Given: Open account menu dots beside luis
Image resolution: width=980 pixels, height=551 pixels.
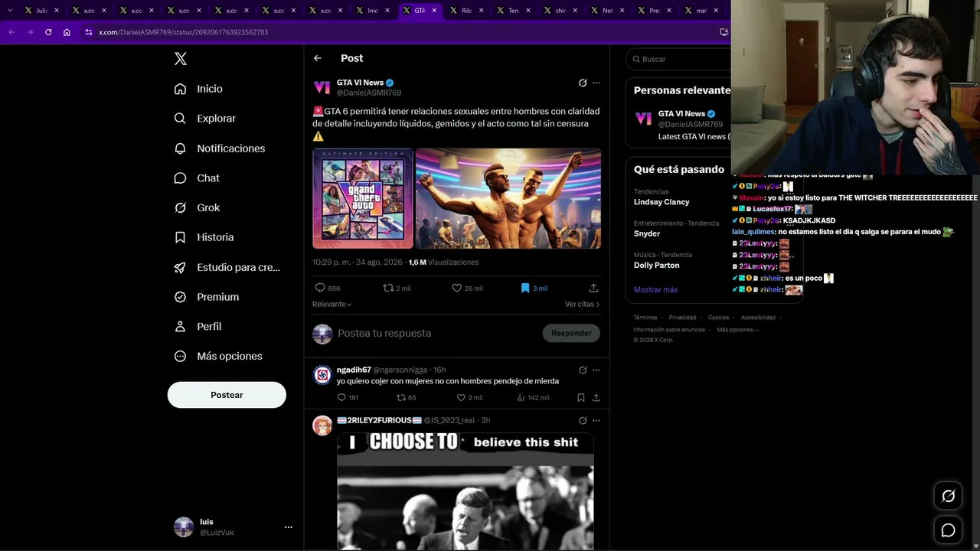Looking at the screenshot, I should (289, 527).
